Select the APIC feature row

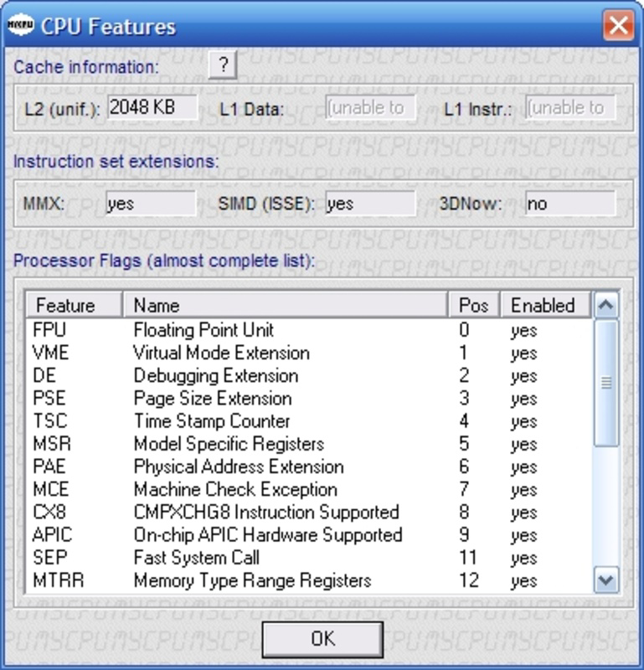point(309,535)
